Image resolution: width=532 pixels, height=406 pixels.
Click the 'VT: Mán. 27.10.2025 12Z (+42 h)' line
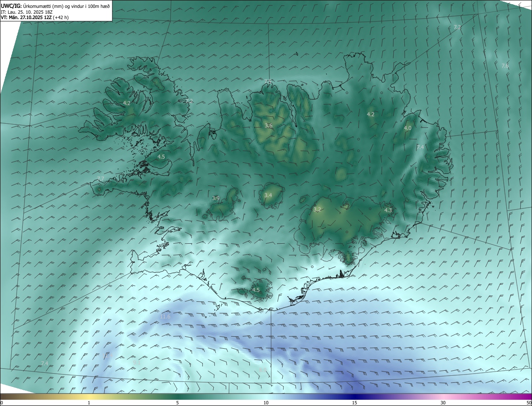tap(35, 17)
